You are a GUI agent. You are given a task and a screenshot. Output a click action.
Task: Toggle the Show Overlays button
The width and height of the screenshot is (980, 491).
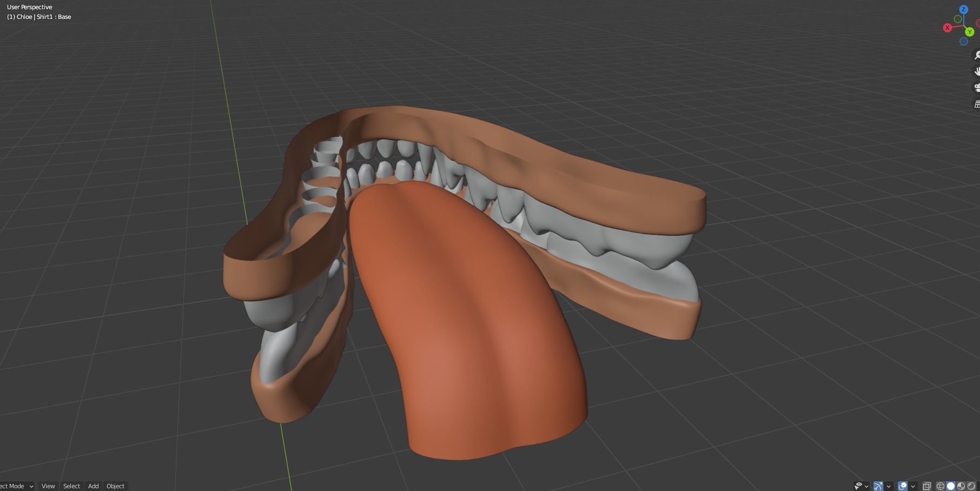(902, 486)
